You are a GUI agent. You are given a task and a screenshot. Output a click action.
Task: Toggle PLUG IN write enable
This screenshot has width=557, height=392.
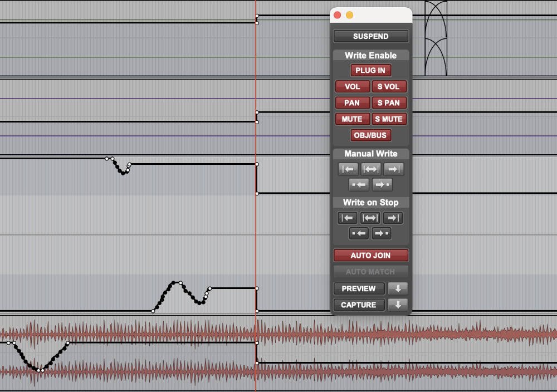tap(370, 70)
